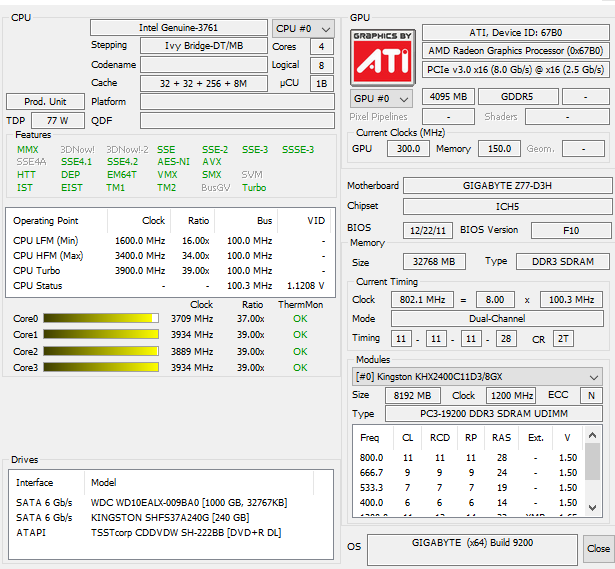
Task: Click the TDP value 77 W
Action: click(x=58, y=120)
